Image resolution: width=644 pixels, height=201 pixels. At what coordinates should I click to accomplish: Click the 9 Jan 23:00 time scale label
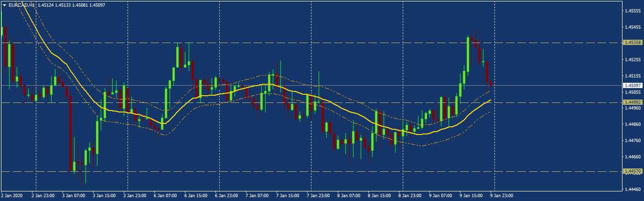tap(501, 196)
